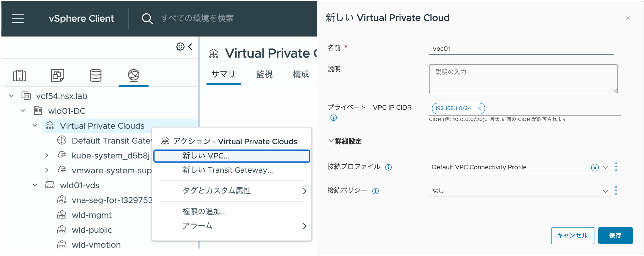Click the global search field
The height and width of the screenshot is (256, 644).
[x=197, y=18]
